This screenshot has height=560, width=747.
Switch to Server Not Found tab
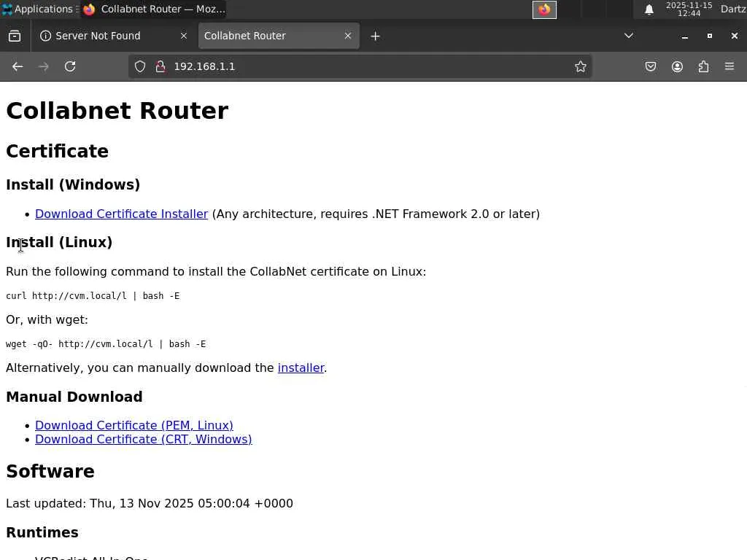point(115,36)
